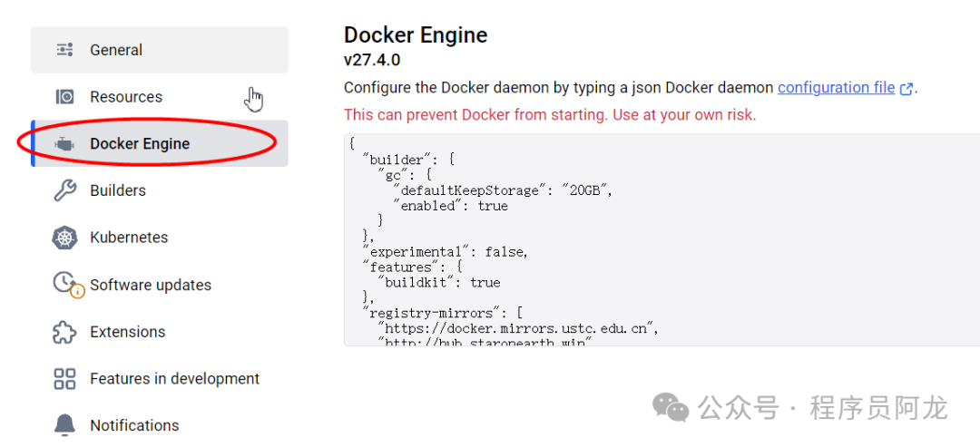Click the Kubernetes helm wheel icon
This screenshot has height=447, width=980.
tap(64, 238)
